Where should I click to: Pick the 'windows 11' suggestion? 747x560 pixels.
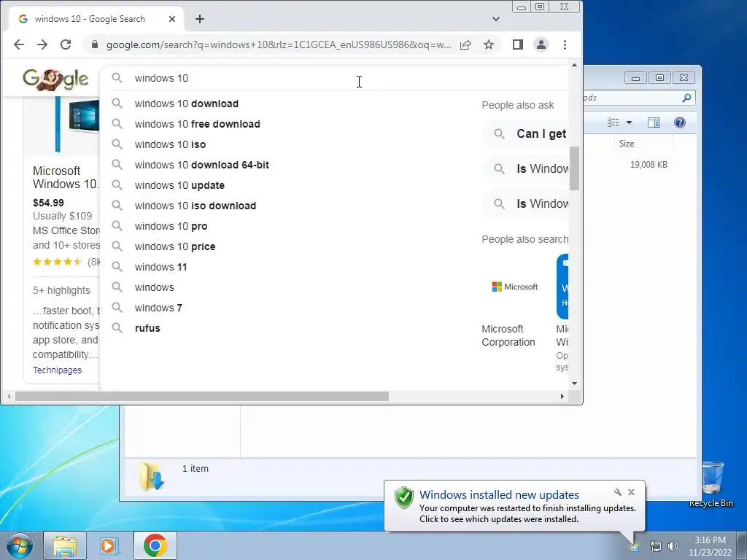(161, 268)
